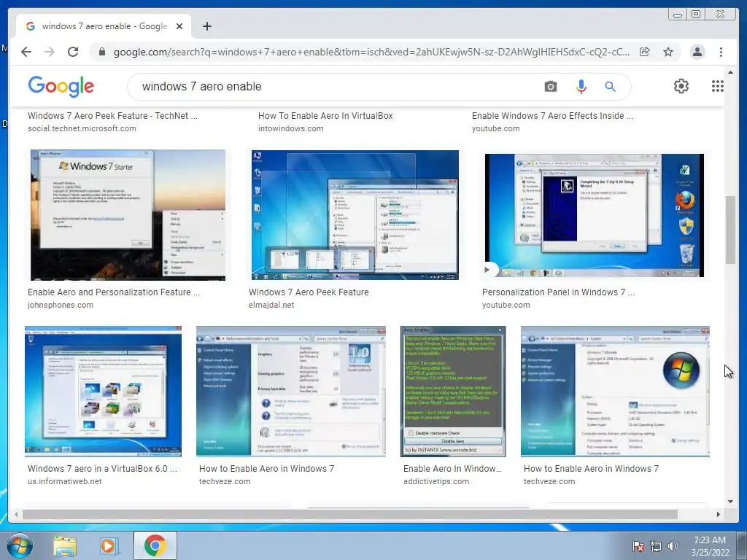
Task: Open 'Enable Windows 7 Aero Effects Inside' link
Action: coord(553,116)
